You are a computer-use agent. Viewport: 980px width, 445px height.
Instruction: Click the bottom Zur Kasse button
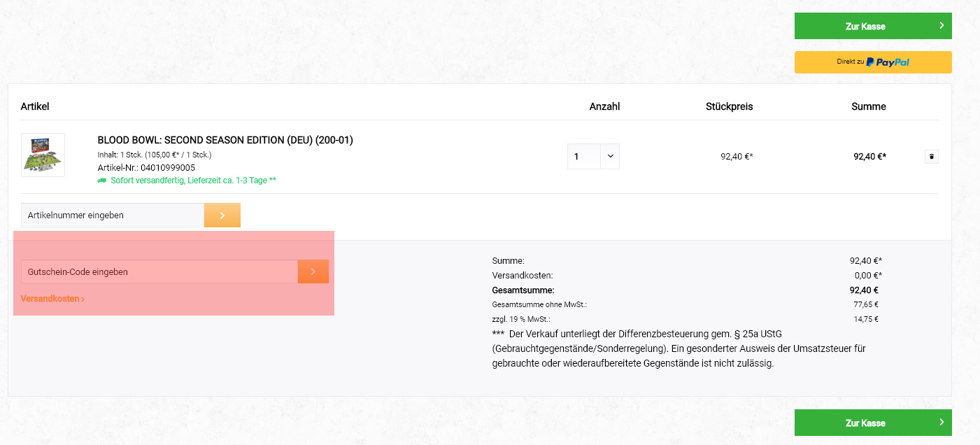point(873,423)
